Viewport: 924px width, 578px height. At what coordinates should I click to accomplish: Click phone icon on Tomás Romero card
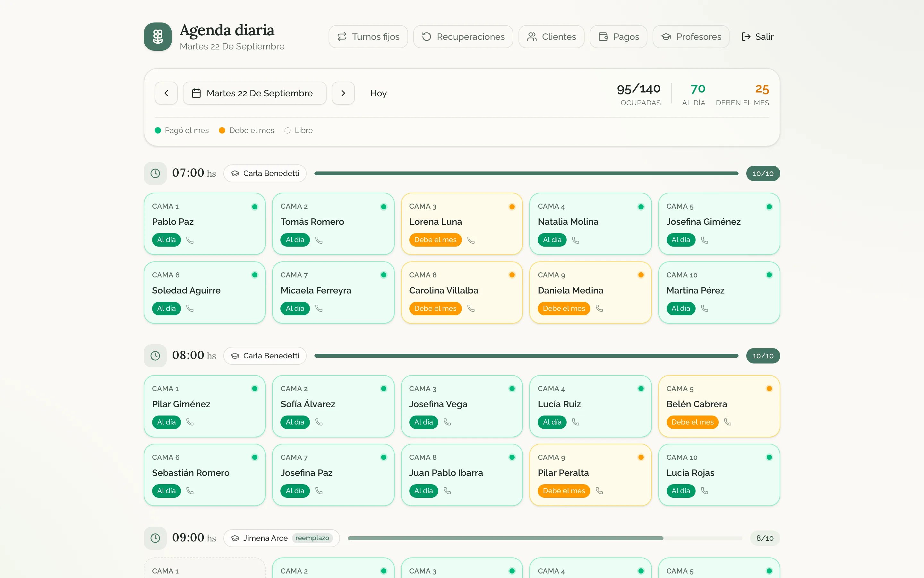[x=319, y=240]
